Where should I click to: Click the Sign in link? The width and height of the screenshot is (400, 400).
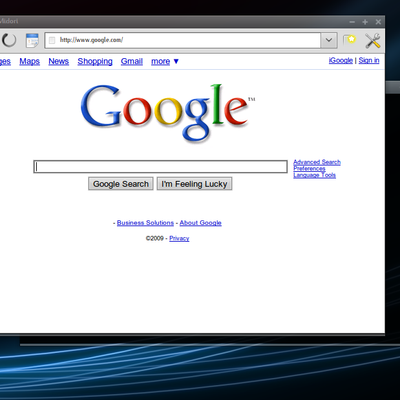click(369, 60)
